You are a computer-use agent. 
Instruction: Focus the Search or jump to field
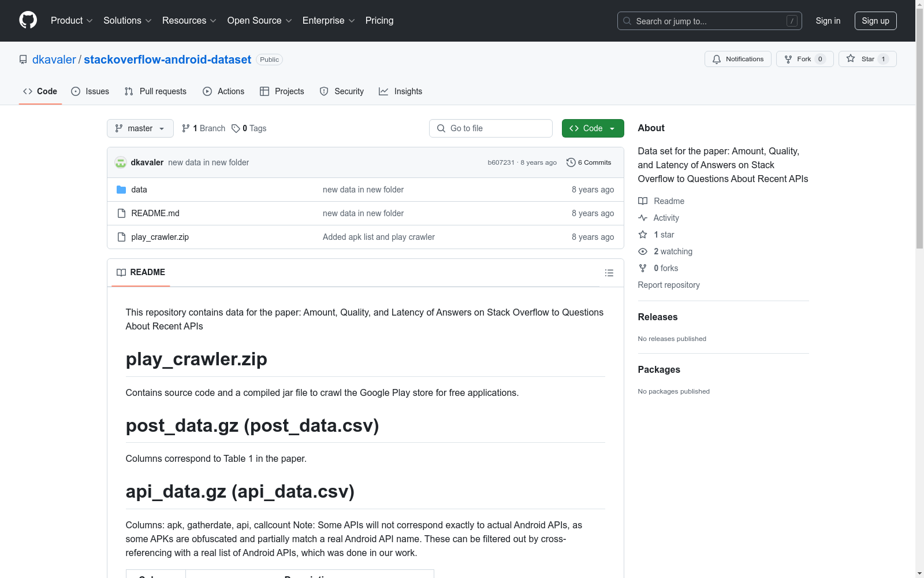[x=710, y=21]
